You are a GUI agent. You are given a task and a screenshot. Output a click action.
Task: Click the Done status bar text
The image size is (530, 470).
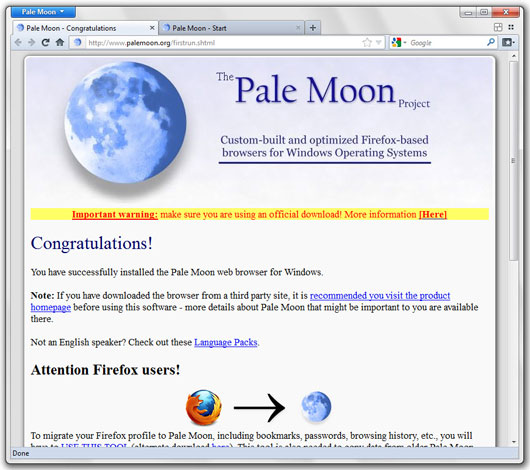21,453
